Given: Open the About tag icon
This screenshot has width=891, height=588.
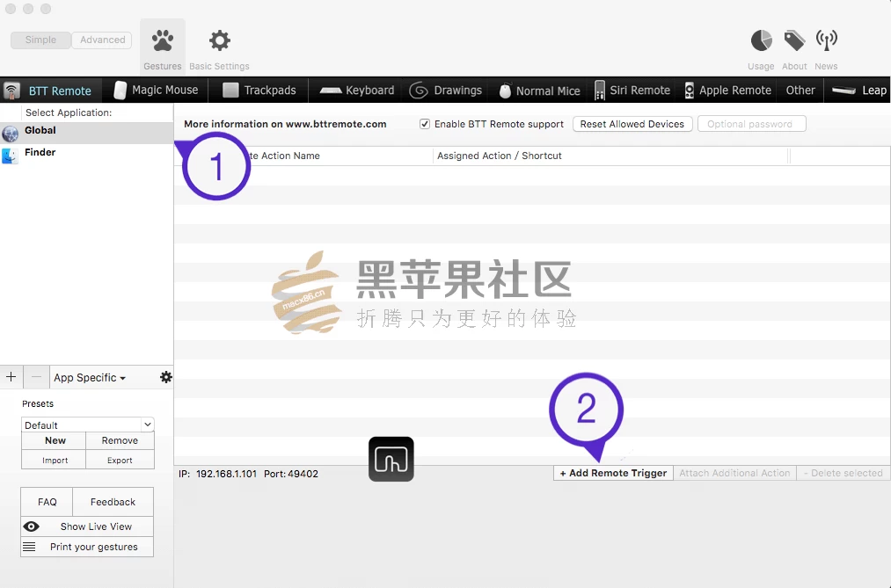Looking at the screenshot, I should pyautogui.click(x=794, y=40).
